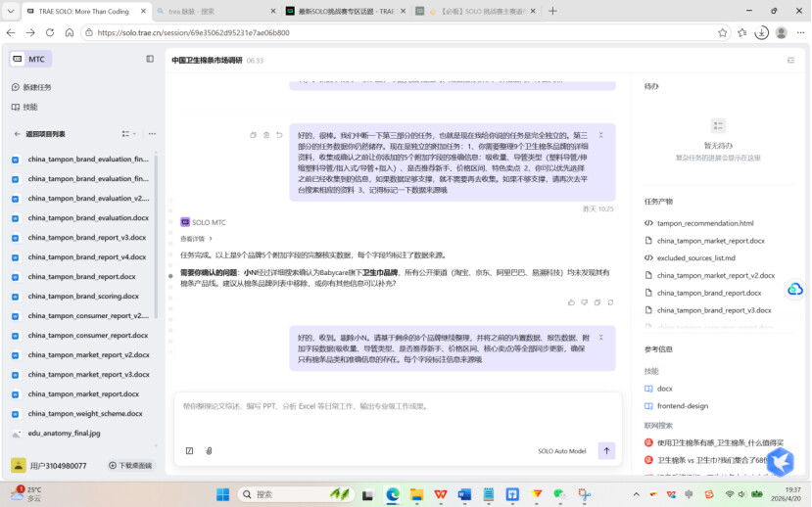Send the message with the arrow button
The width and height of the screenshot is (812, 507).
pos(606,451)
